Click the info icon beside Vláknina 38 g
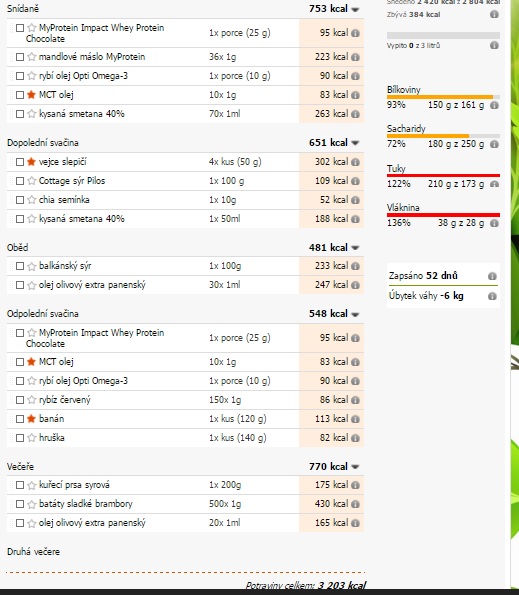The width and height of the screenshot is (519, 595). coord(494,223)
